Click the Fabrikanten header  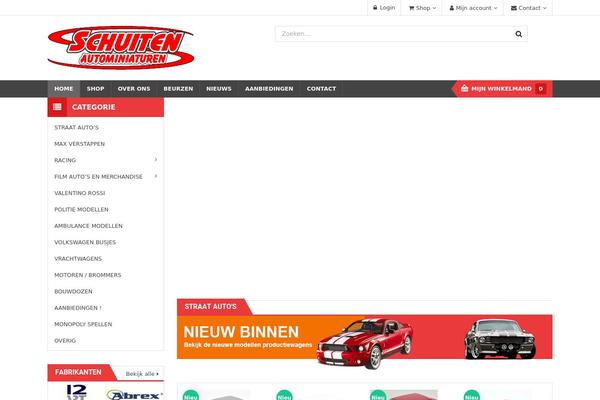[x=78, y=372]
